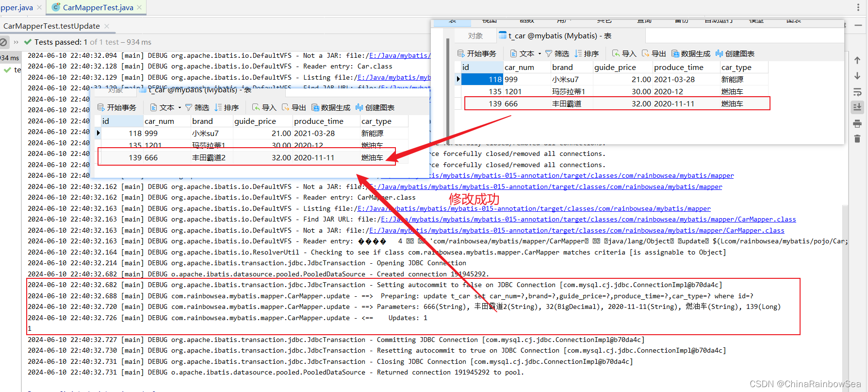Image resolution: width=868 pixels, height=392 pixels.
Task: Click the 'Tests passed: 1 of 1 test' status text
Action: point(93,42)
